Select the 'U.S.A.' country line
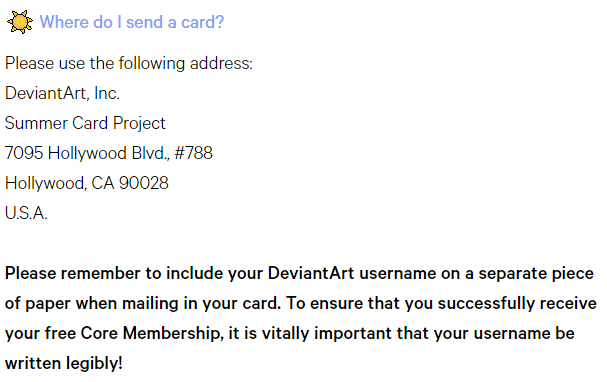The image size is (607, 382). 26,213
